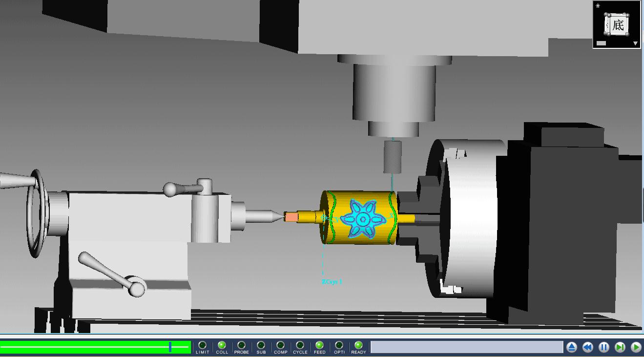This screenshot has height=357, width=644.
Task: Click the home icon in view cube
Action: (x=598, y=6)
